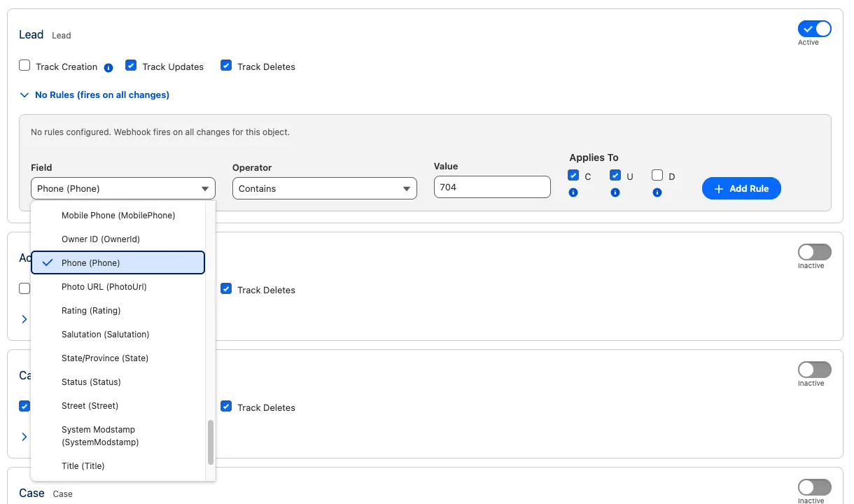Uncheck the U applies-to checkbox
Image resolution: width=854 pixels, height=504 pixels.
coord(615,175)
